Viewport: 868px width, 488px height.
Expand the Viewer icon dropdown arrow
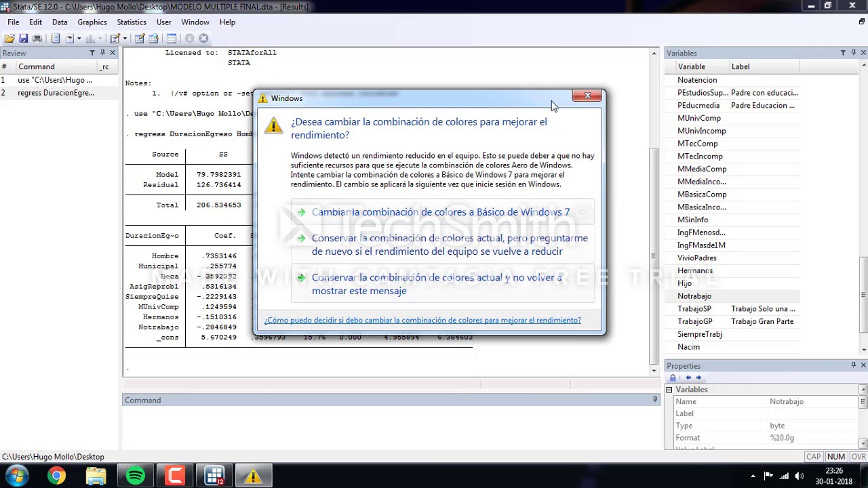[79, 39]
